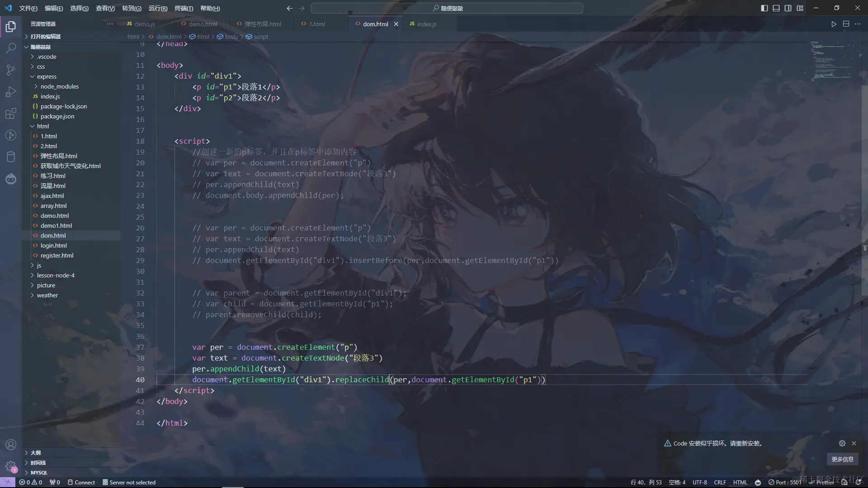This screenshot has width=868, height=488.
Task: Collapse the express folder
Action: pos(47,76)
